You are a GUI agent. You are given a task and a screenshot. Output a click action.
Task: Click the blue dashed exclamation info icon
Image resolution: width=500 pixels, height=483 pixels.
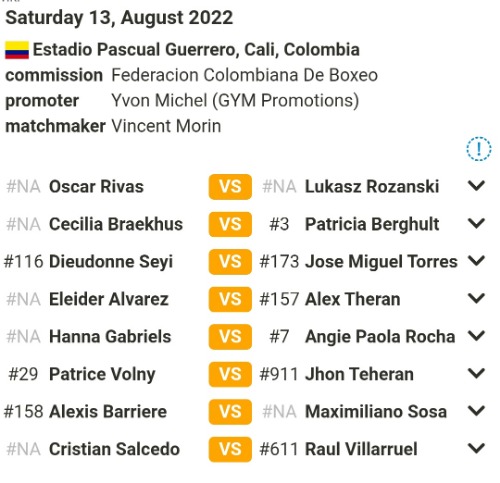478,149
